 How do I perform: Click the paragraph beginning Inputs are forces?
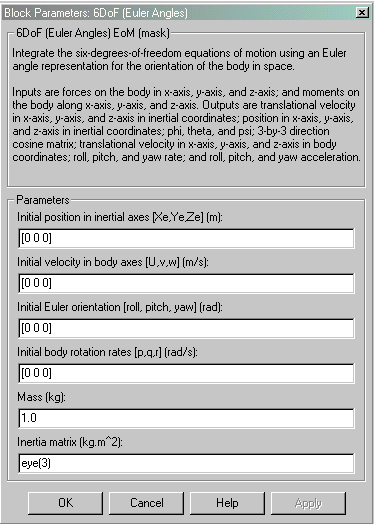click(x=186, y=124)
